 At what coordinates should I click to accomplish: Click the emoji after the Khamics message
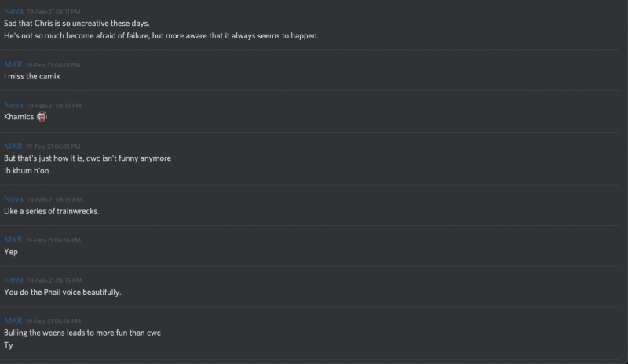tap(42, 117)
